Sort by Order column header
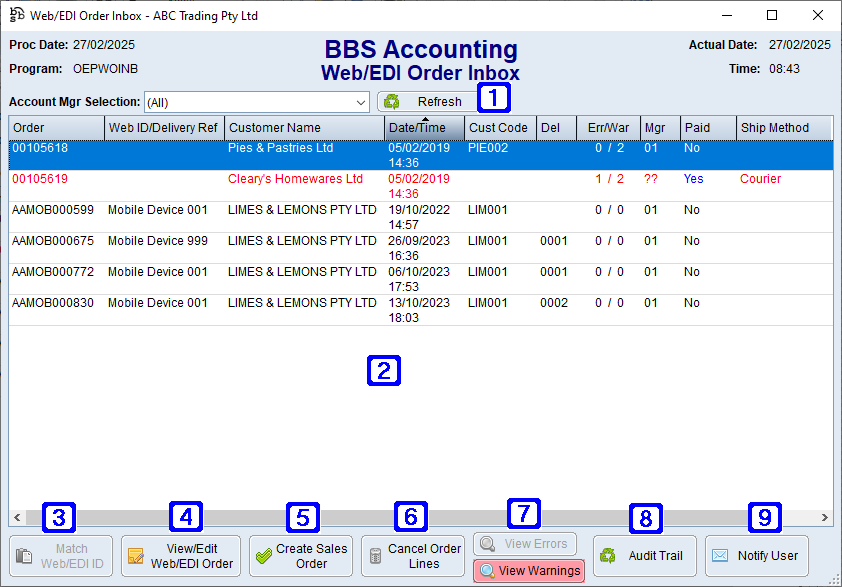 [x=56, y=128]
